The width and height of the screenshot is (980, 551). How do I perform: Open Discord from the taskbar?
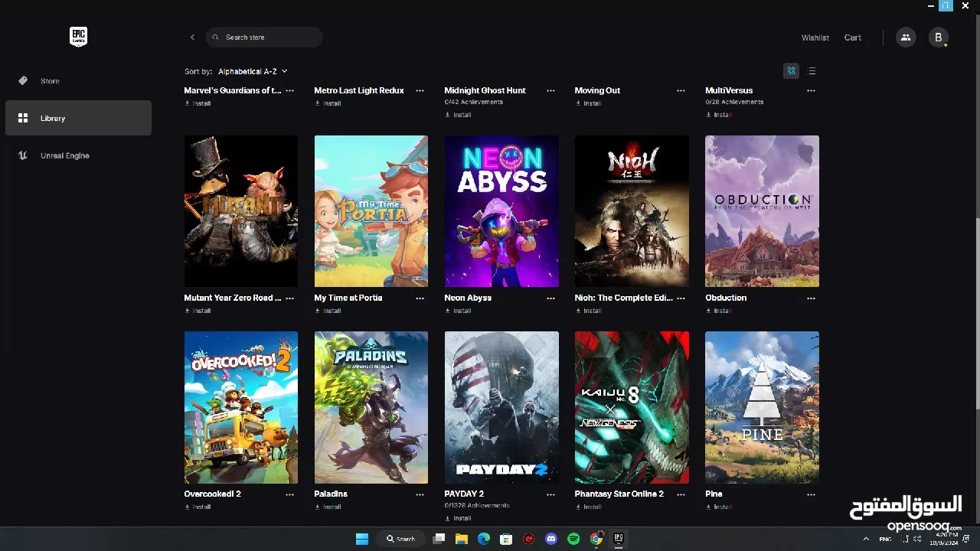550,539
